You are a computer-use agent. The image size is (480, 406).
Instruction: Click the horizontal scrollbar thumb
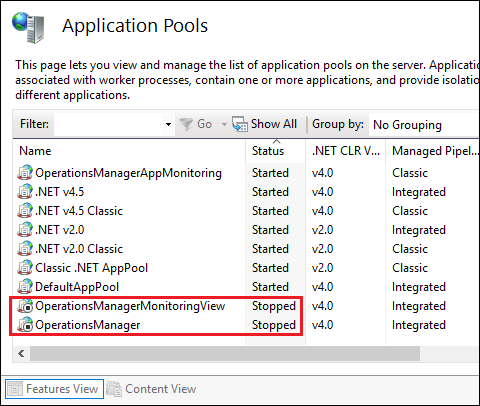[x=225, y=353]
